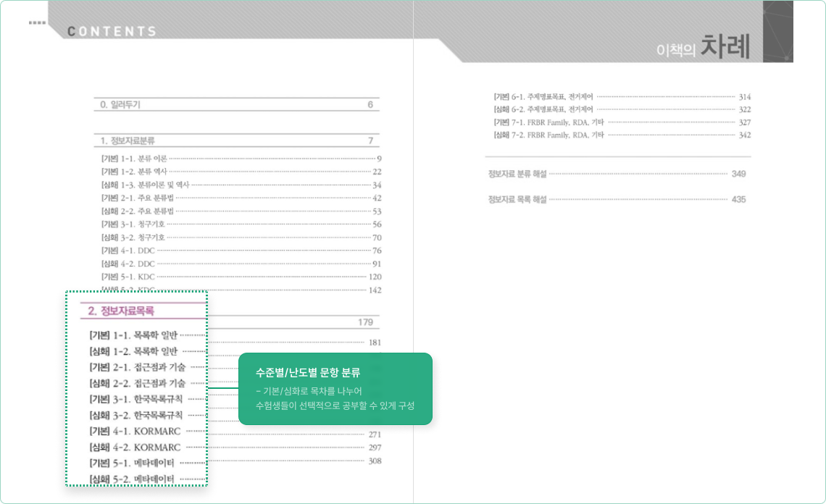Click the network graphic in top-right corner
Screen dimensions: 826x504
pyautogui.click(x=778, y=31)
